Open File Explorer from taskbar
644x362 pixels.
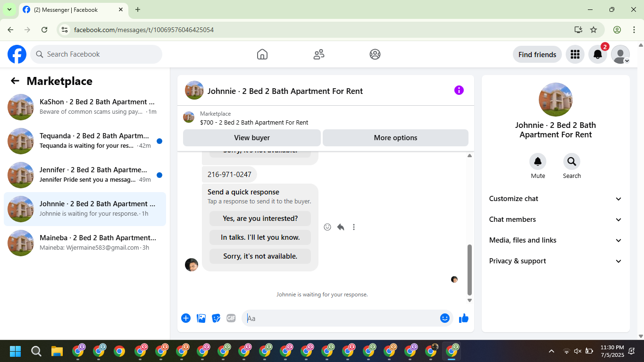57,351
